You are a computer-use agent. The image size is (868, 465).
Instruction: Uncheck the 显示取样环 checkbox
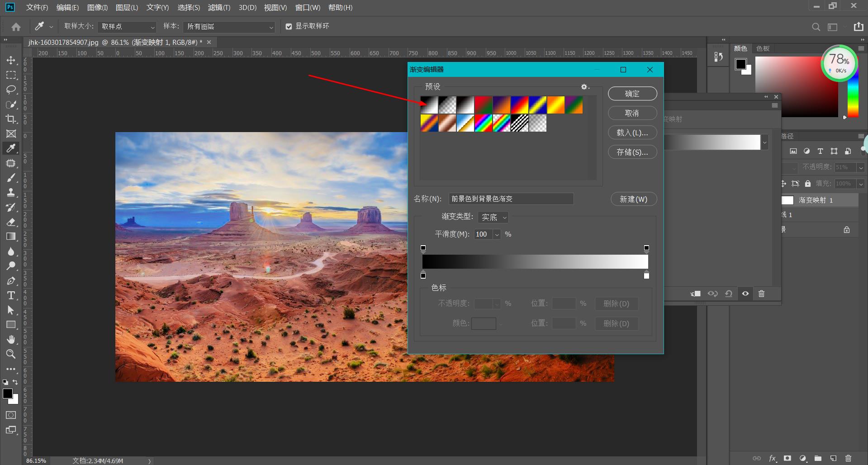pyautogui.click(x=289, y=27)
